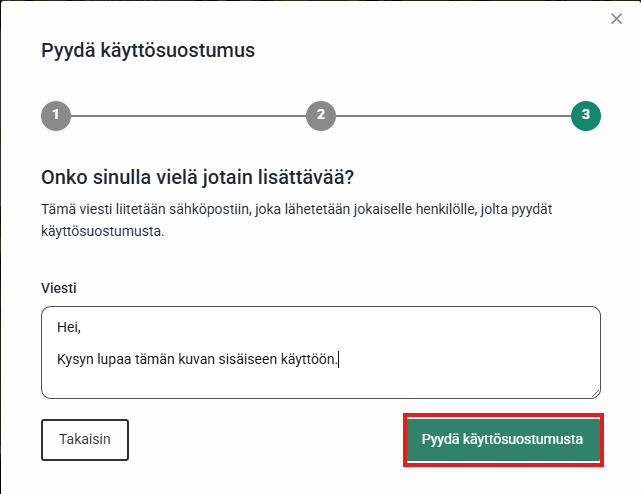Select the active step 3 indicator
The image size is (641, 494).
pos(585,115)
